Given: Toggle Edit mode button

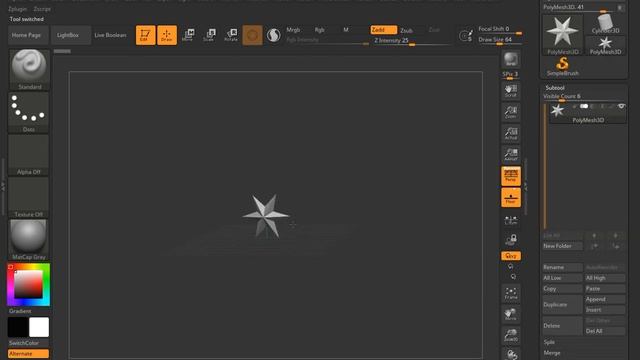Looking at the screenshot, I should [x=146, y=35].
